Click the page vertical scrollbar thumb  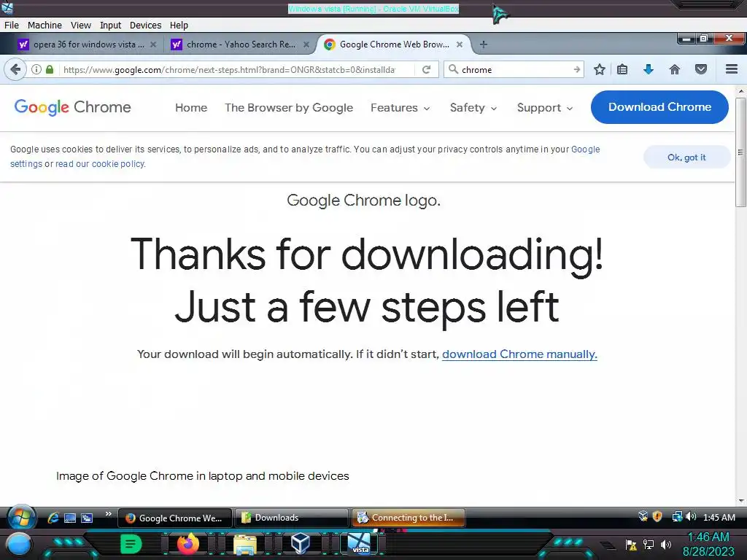740,152
